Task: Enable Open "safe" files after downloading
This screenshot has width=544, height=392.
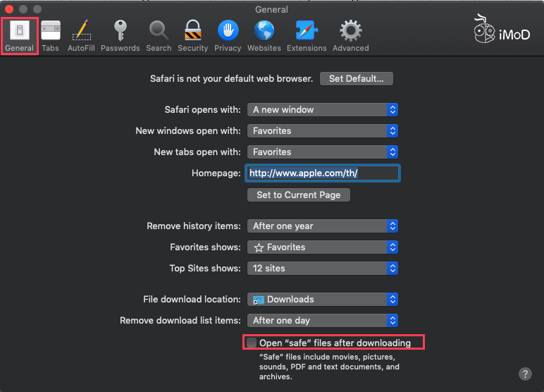Action: coord(251,343)
